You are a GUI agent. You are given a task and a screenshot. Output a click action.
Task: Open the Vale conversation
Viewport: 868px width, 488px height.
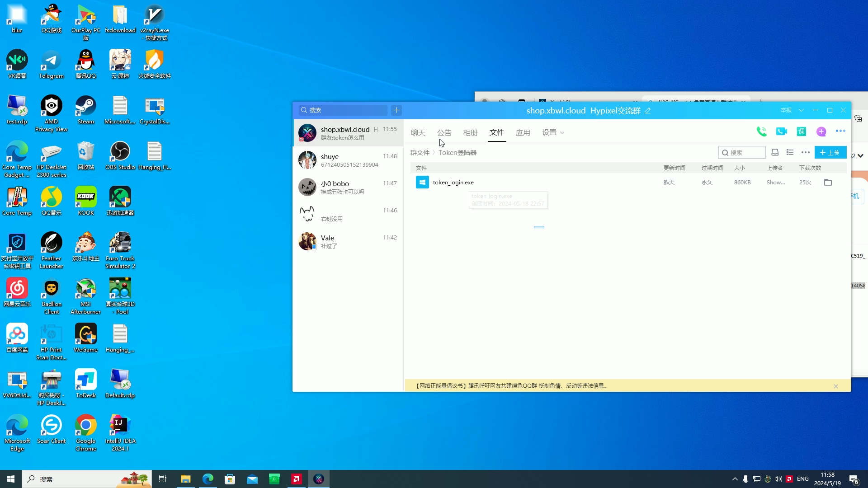(348, 242)
